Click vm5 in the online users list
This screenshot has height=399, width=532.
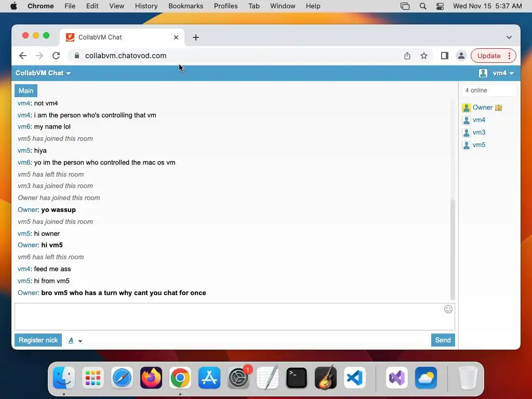[478, 145]
